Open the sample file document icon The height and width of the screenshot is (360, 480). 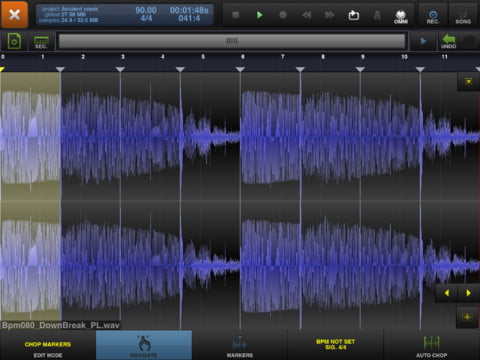(14, 41)
